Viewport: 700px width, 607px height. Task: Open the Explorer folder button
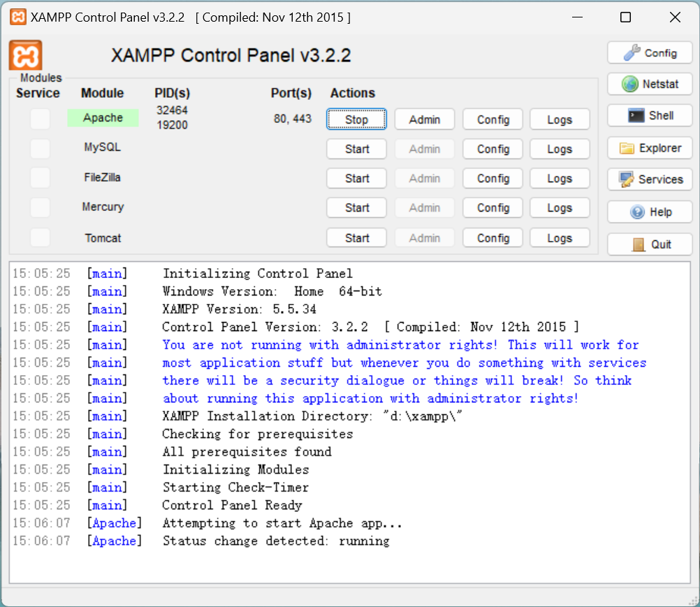(650, 147)
